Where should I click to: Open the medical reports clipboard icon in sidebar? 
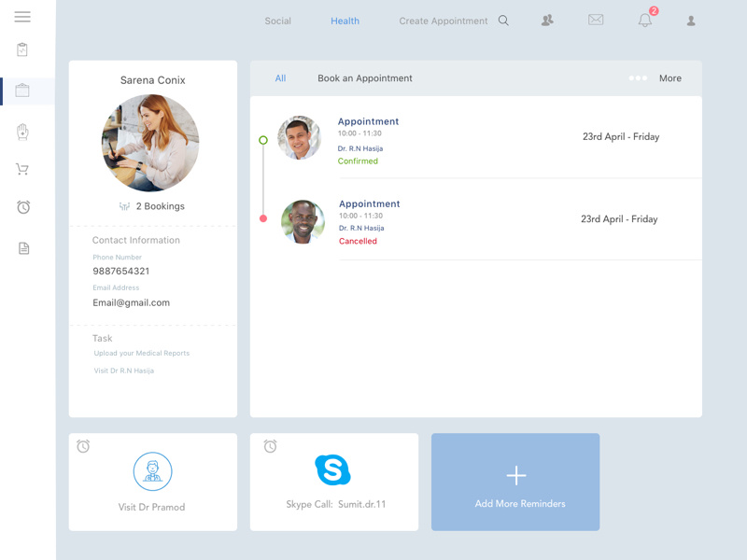click(22, 50)
